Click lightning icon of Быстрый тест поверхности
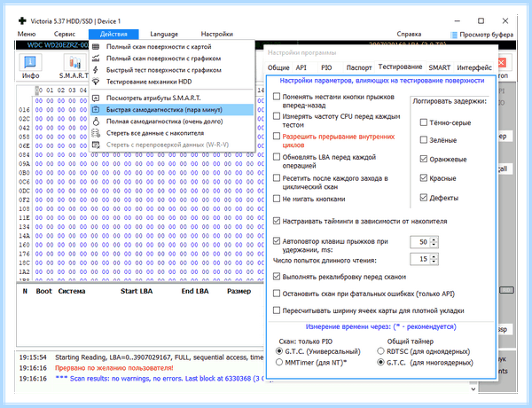This screenshot has width=532, height=408. click(96, 70)
